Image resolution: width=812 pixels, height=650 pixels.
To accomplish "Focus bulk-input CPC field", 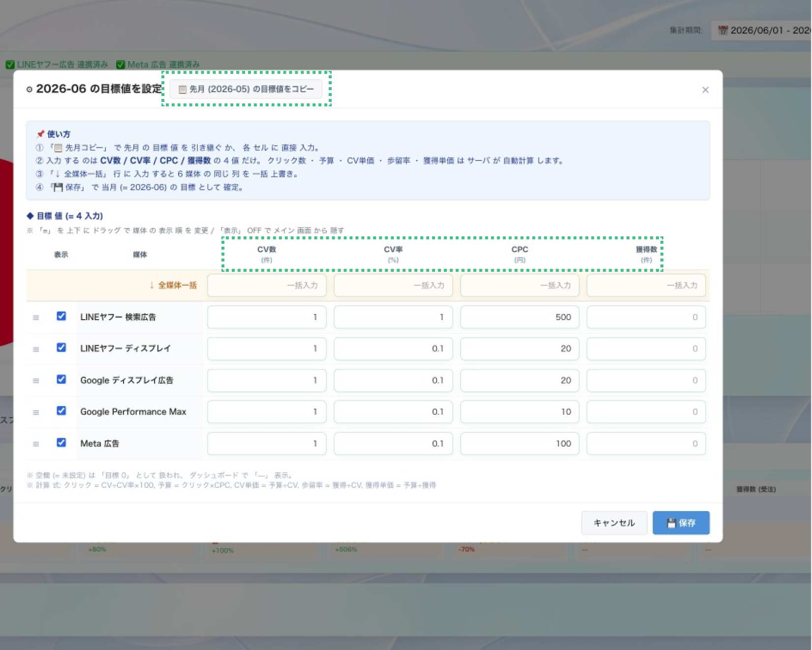I will point(520,286).
